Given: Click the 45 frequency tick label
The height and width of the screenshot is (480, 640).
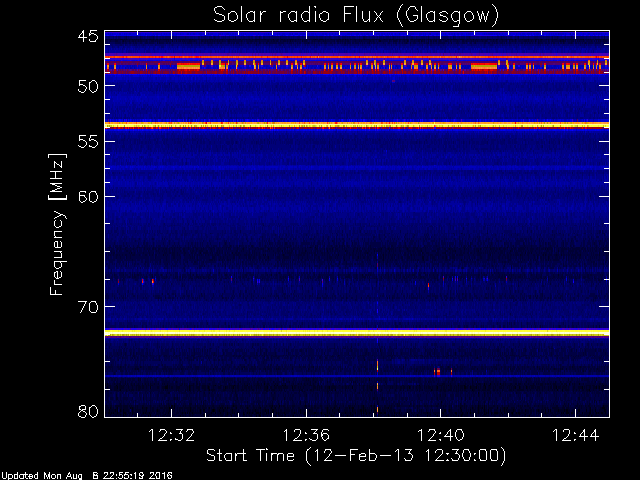Looking at the screenshot, I should click(x=88, y=36).
